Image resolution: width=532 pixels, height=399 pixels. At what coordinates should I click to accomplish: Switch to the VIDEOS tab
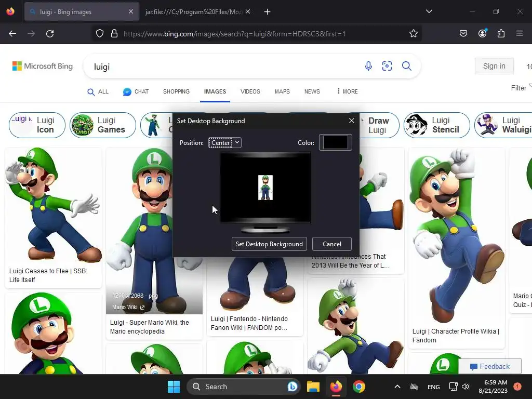[x=250, y=91]
